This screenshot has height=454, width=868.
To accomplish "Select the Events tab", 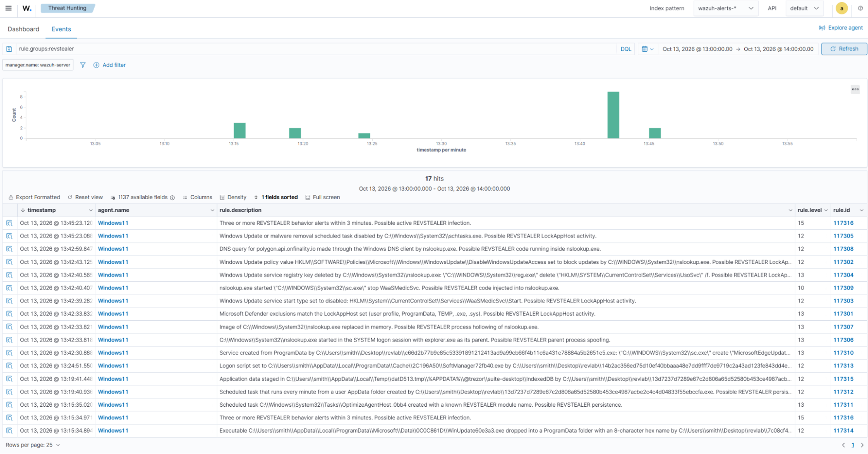I will [61, 29].
